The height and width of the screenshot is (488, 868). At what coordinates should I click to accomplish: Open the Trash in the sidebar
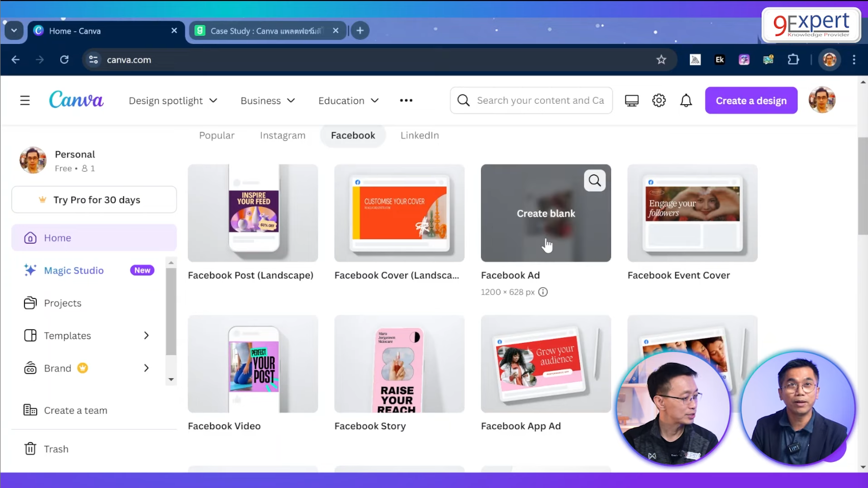(x=56, y=448)
